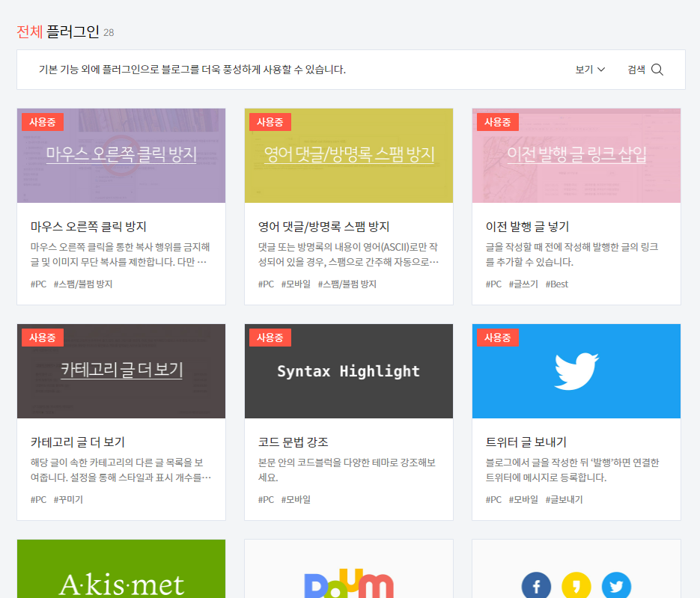Click #PC tag on 트위터 글 보내기
The image size is (700, 598).
[x=494, y=500]
